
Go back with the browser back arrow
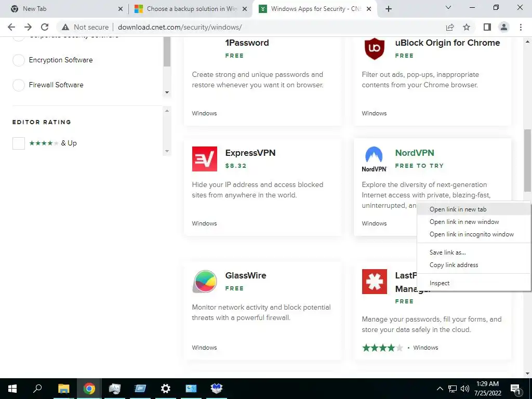click(11, 27)
